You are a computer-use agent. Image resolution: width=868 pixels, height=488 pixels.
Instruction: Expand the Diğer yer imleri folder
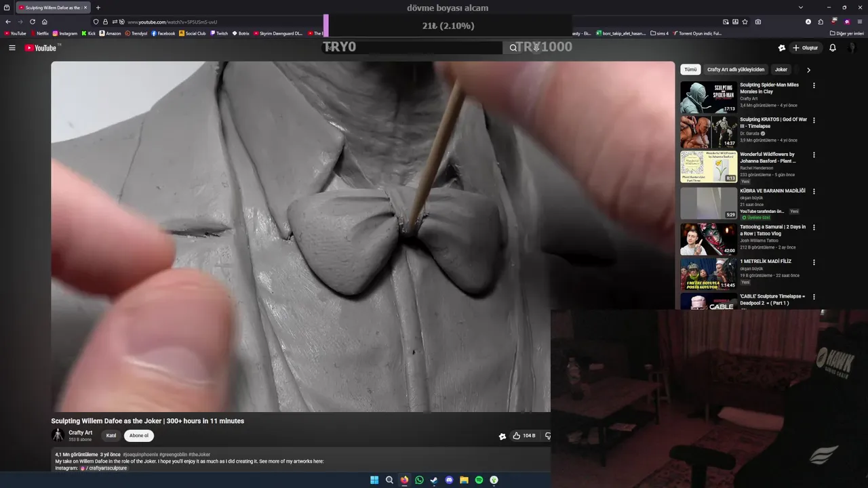(x=847, y=33)
